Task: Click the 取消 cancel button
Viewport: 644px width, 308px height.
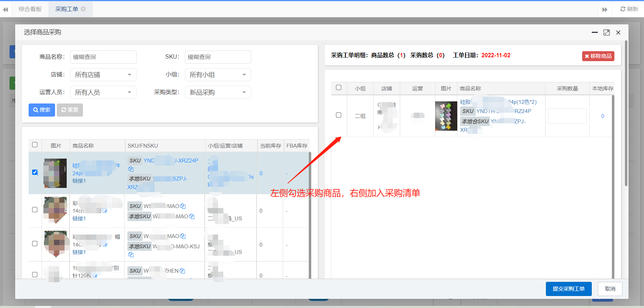Action: (x=610, y=289)
